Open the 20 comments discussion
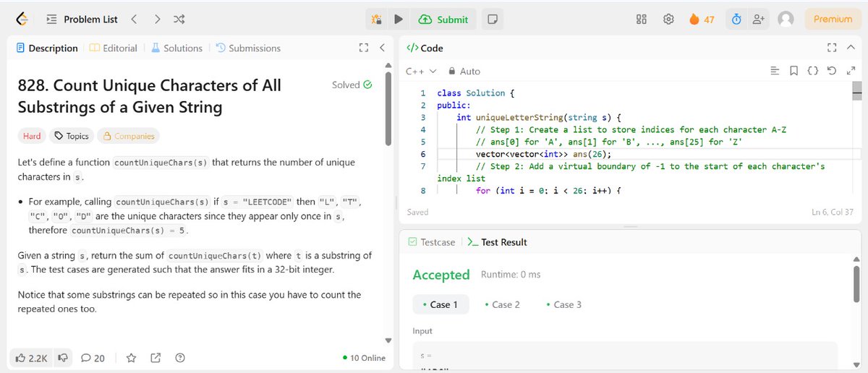This screenshot has width=868, height=373. [x=93, y=358]
